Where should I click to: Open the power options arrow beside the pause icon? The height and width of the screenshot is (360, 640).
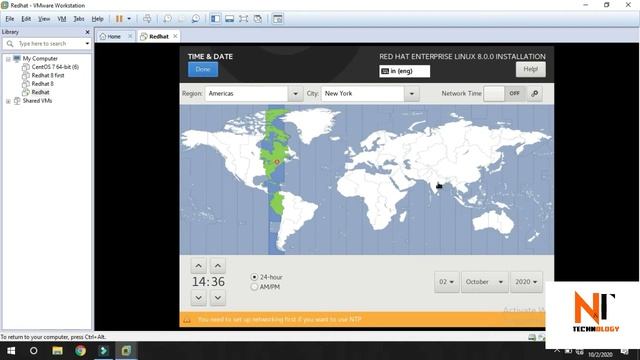pos(129,19)
